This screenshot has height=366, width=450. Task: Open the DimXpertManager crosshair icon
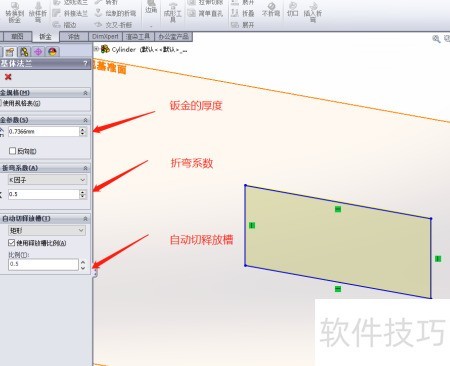click(x=38, y=52)
